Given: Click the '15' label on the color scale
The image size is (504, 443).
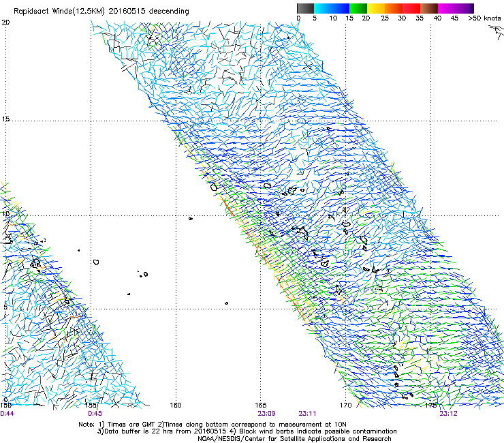Looking at the screenshot, I should coord(349,18).
